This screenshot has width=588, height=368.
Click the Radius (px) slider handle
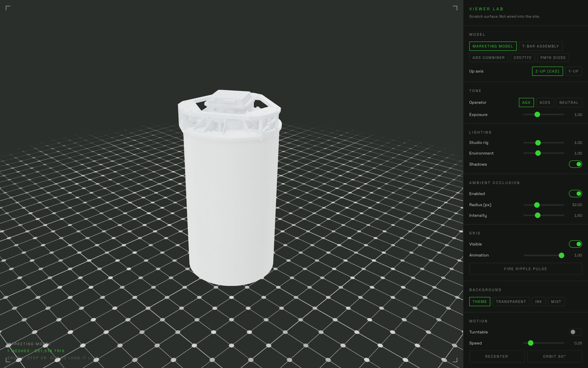pos(537,205)
